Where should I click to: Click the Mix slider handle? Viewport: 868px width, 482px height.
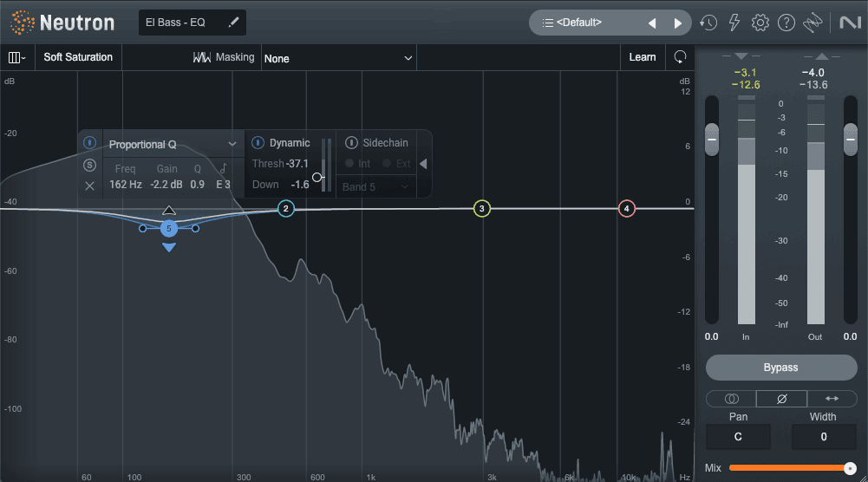pyautogui.click(x=850, y=468)
